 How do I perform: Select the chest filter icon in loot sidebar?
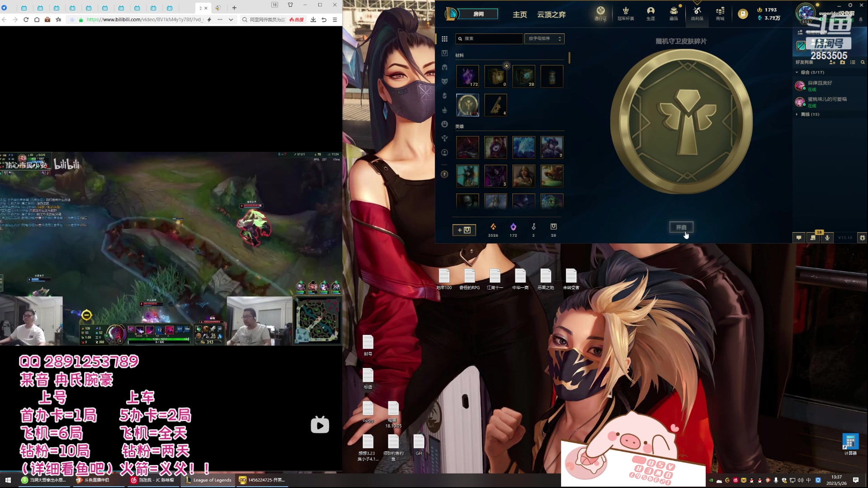[x=444, y=53]
